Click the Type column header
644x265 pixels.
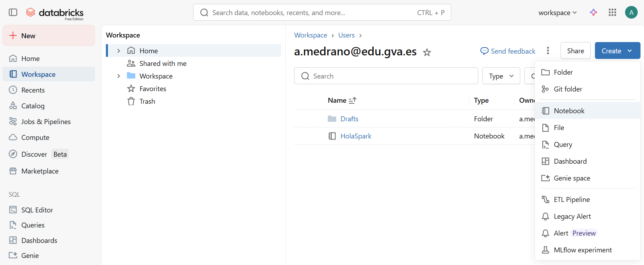point(481,100)
